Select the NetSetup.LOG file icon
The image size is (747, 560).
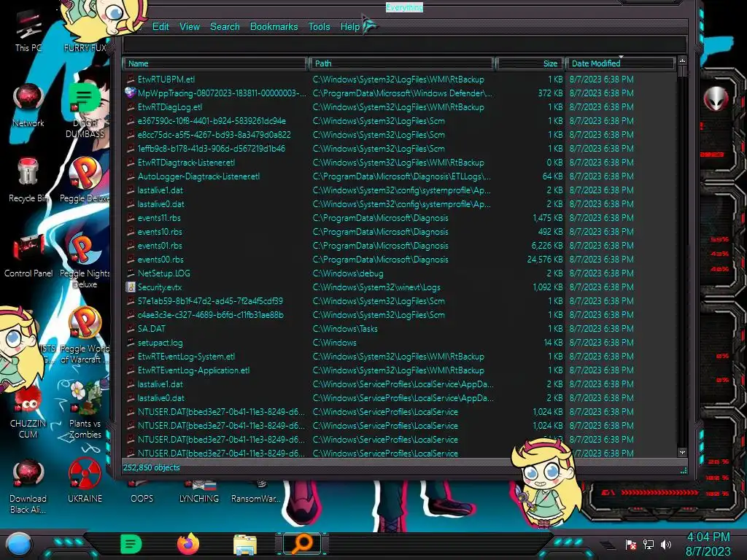(x=131, y=273)
